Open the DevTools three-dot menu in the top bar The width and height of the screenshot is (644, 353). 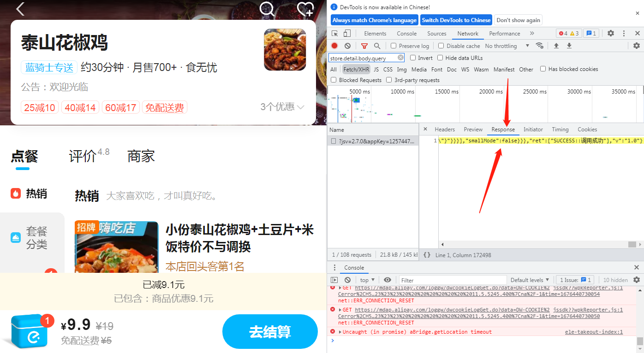pyautogui.click(x=624, y=34)
